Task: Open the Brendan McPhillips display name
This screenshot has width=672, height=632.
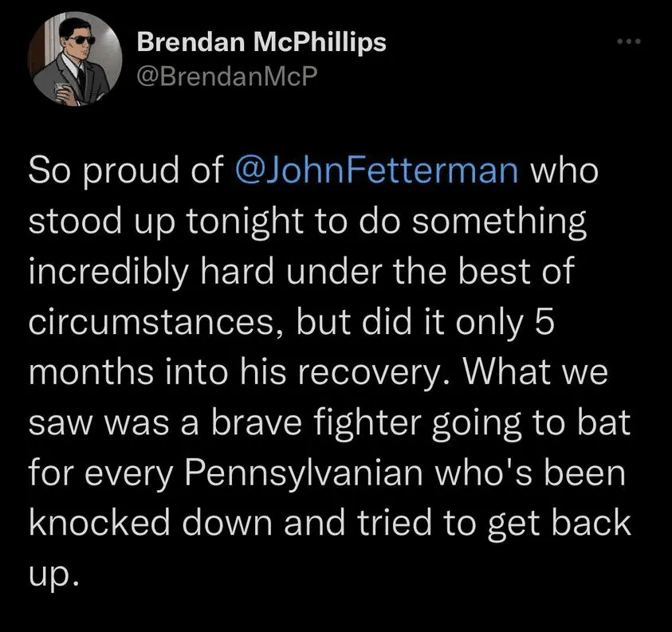Action: click(x=261, y=42)
